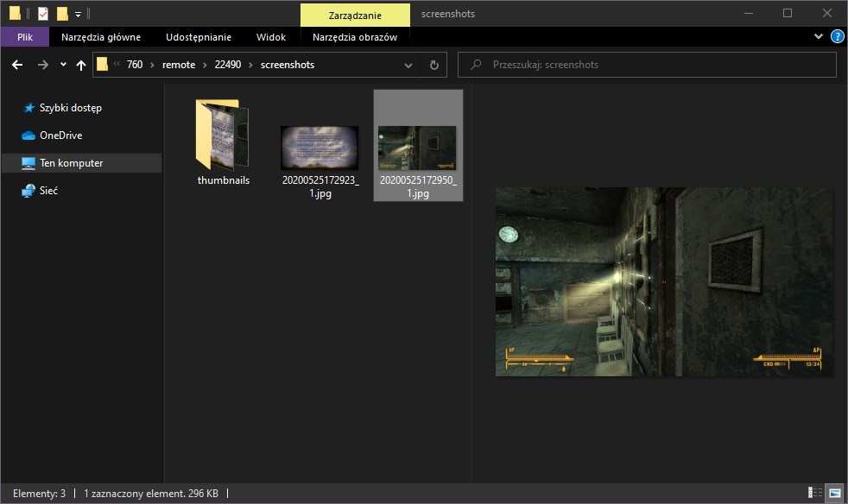
Task: Click the folder icon in address bar
Action: click(x=102, y=65)
